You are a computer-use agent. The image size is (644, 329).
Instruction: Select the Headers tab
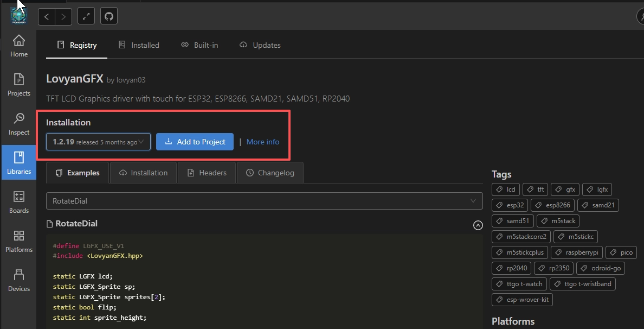207,173
